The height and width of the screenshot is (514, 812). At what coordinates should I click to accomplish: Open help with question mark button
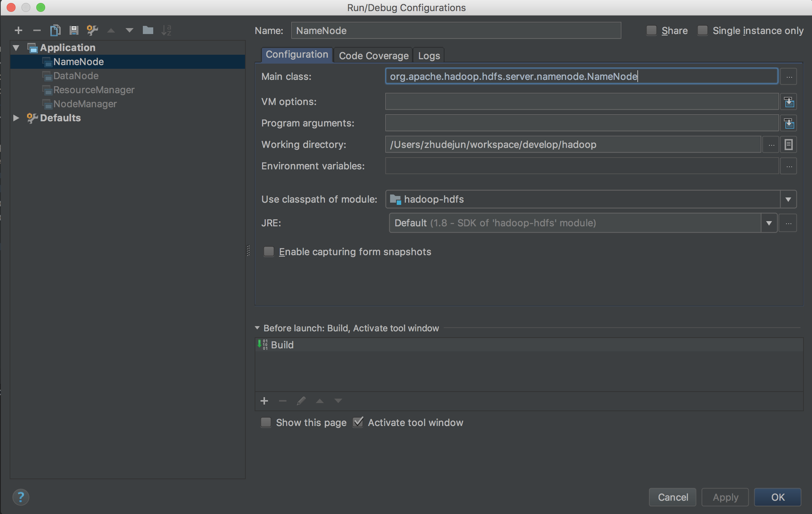[x=21, y=497]
